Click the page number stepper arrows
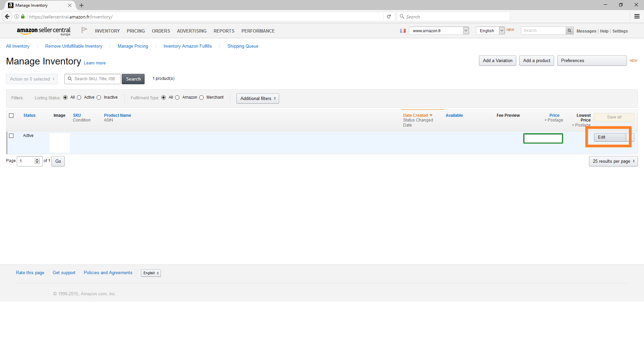 37,161
